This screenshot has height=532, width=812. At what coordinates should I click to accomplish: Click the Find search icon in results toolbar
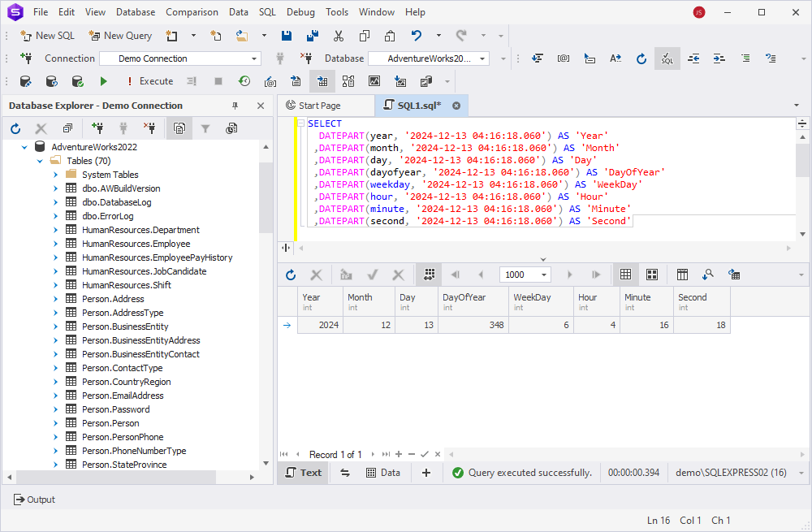(708, 275)
